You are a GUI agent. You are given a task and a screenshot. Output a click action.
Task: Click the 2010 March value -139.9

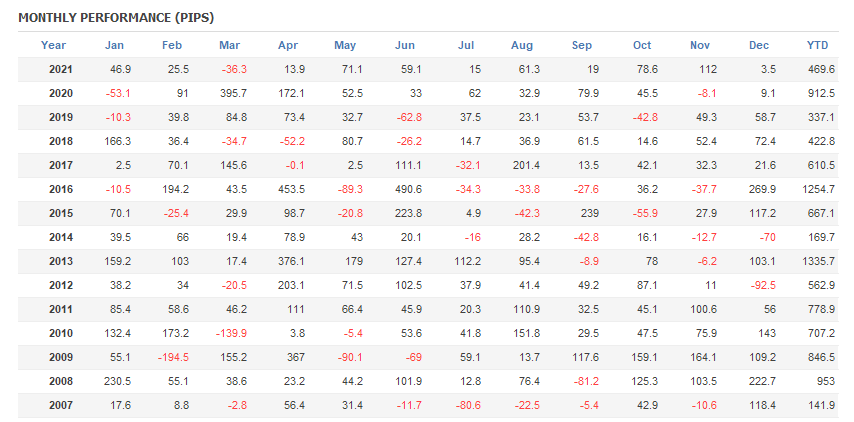pyautogui.click(x=231, y=332)
